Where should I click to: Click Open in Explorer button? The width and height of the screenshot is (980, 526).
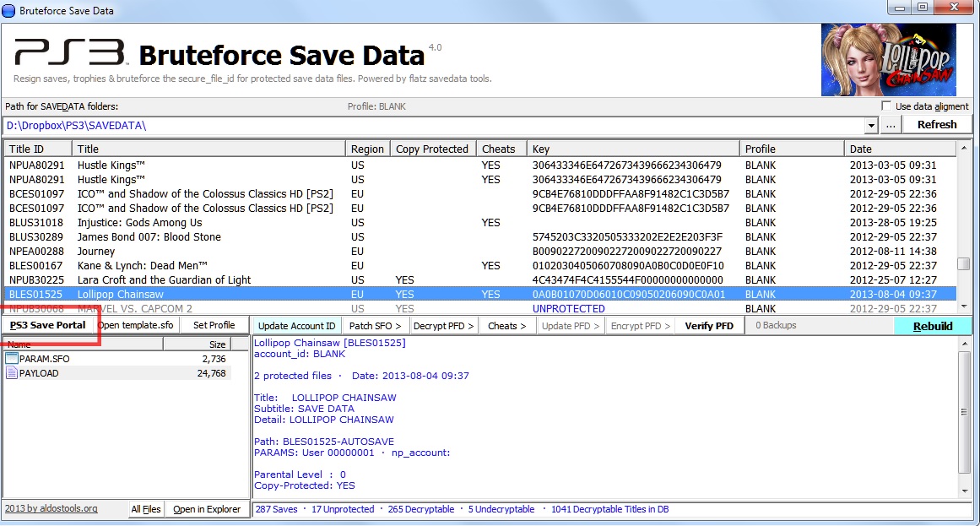point(206,509)
